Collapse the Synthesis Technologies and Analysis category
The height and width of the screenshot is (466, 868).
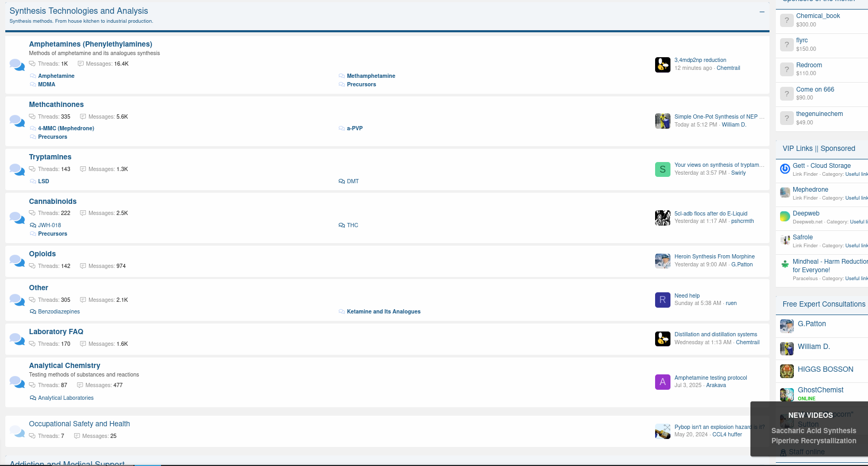coord(762,12)
